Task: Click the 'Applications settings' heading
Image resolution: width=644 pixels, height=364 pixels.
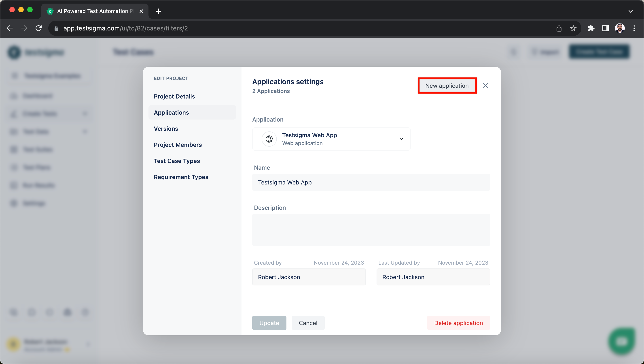Action: pyautogui.click(x=288, y=82)
